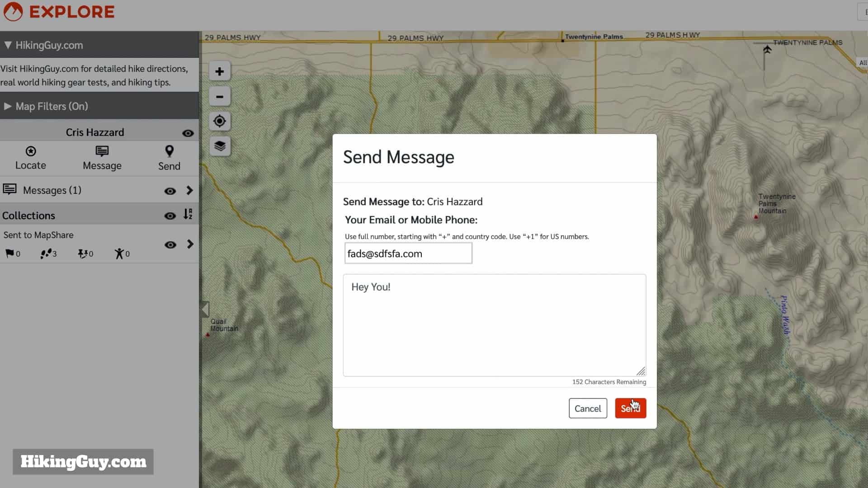Toggle visibility of Cris Hazzard
Screen dimensions: 868x488
(x=188, y=132)
